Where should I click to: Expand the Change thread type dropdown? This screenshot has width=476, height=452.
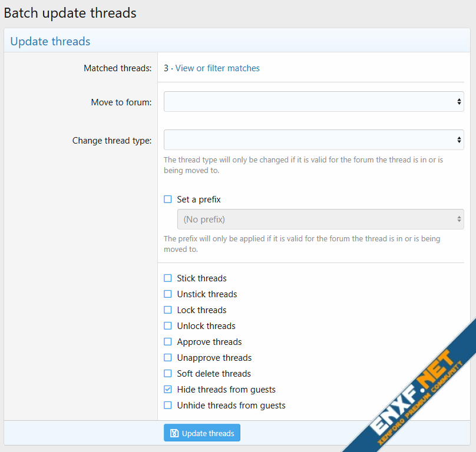pos(313,140)
